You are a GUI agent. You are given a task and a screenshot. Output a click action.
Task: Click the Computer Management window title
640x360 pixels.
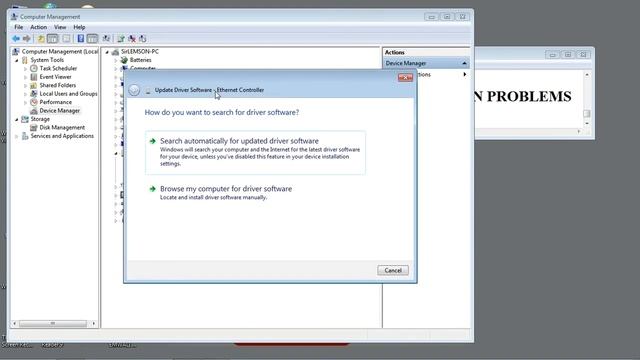(50, 17)
